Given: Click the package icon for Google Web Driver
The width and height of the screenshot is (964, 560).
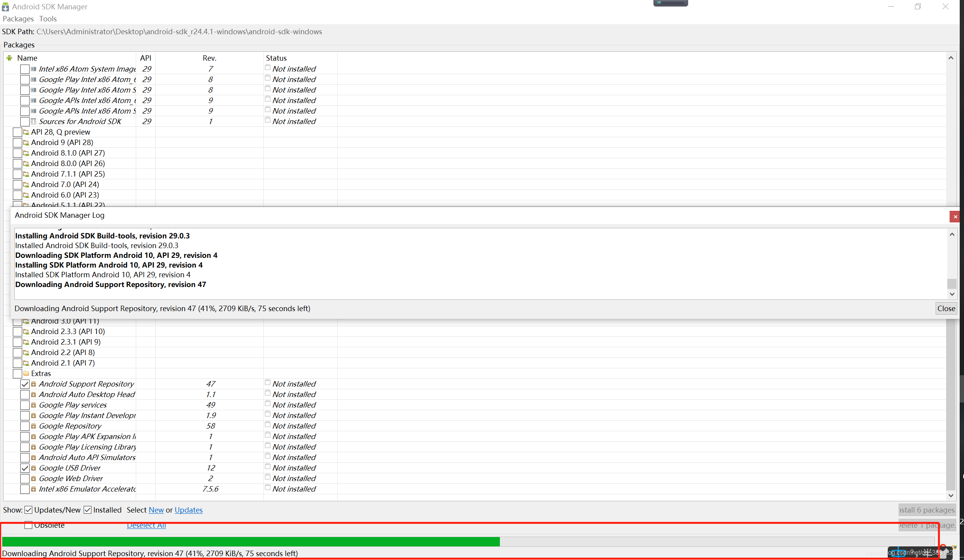Looking at the screenshot, I should pos(33,479).
